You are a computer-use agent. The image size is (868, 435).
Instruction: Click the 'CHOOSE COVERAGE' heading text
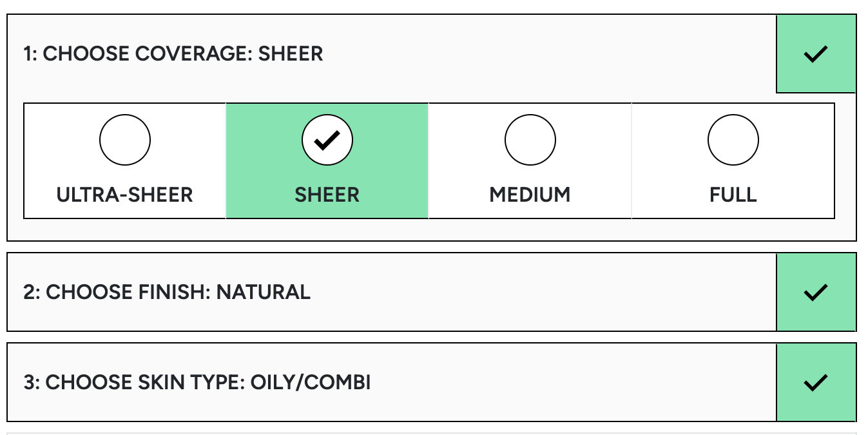coord(147,54)
